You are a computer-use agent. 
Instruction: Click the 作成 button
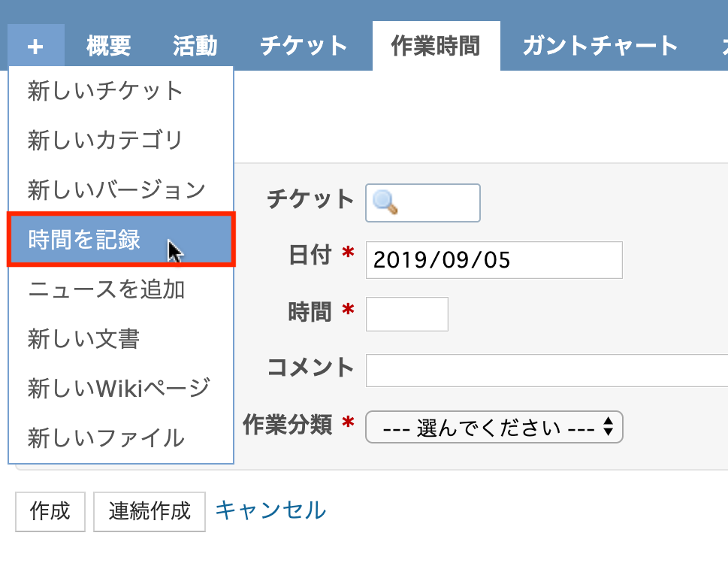tap(50, 511)
